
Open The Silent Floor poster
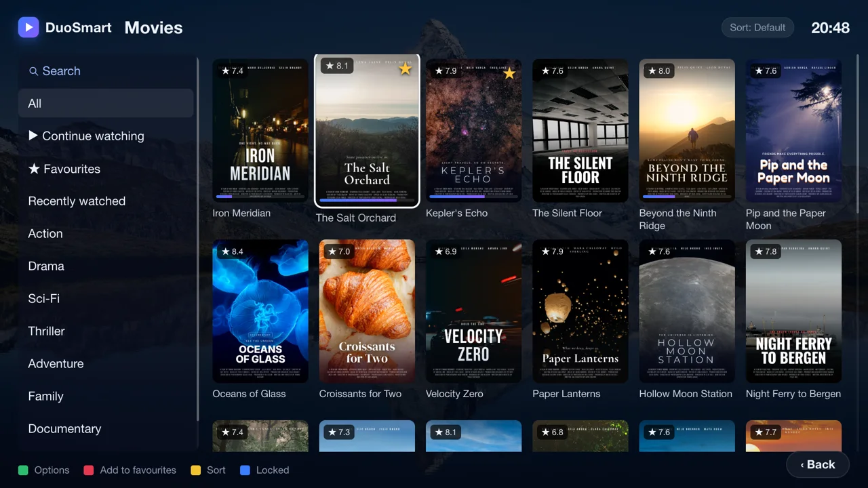(580, 130)
